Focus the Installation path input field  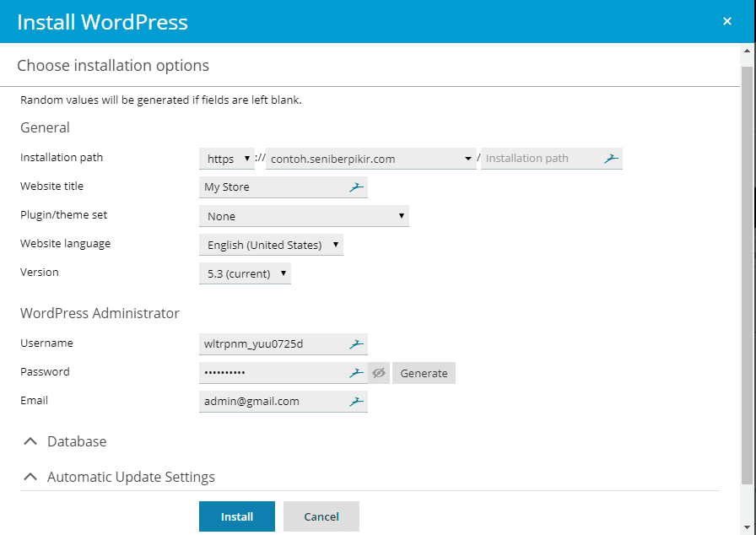pyautogui.click(x=552, y=159)
